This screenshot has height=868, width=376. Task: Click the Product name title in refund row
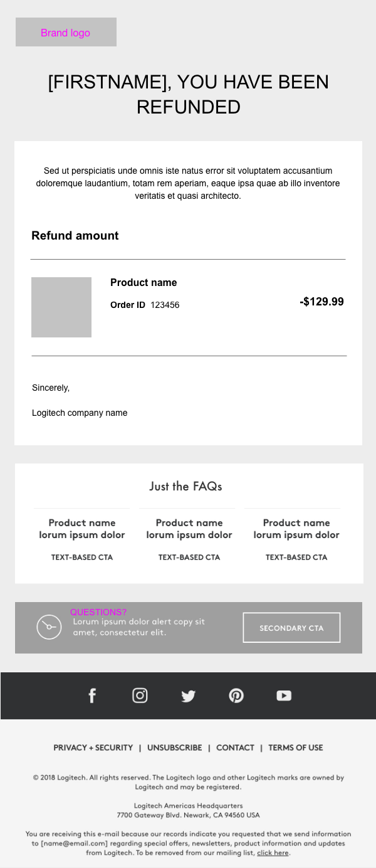[x=144, y=283]
